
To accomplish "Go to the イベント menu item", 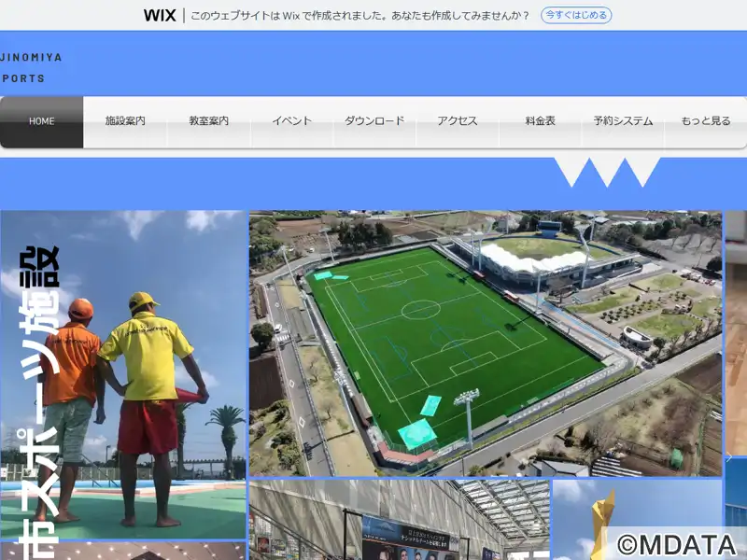I will 291,122.
